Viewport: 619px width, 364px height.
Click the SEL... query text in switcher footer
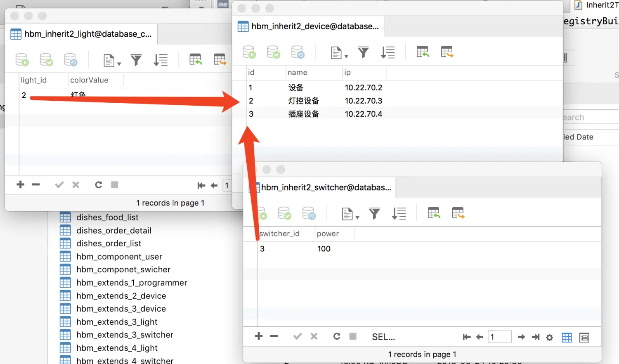[x=383, y=337]
